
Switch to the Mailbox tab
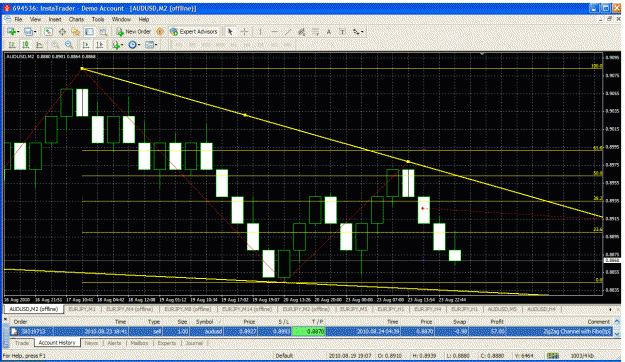140,343
